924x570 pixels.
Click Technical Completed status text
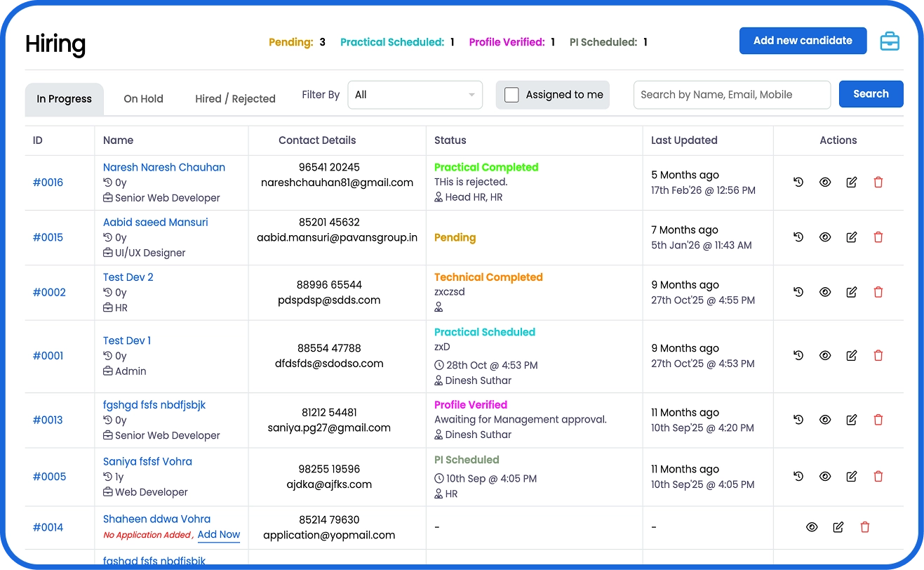click(x=488, y=277)
